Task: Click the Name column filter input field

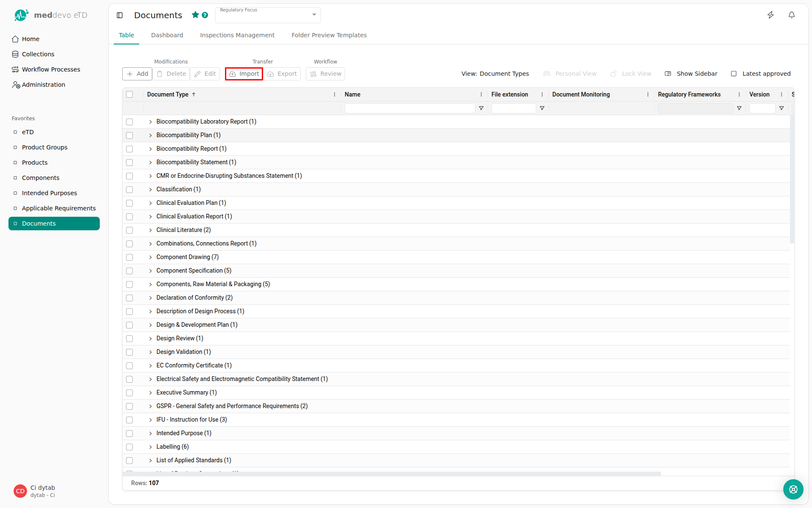Action: point(409,108)
